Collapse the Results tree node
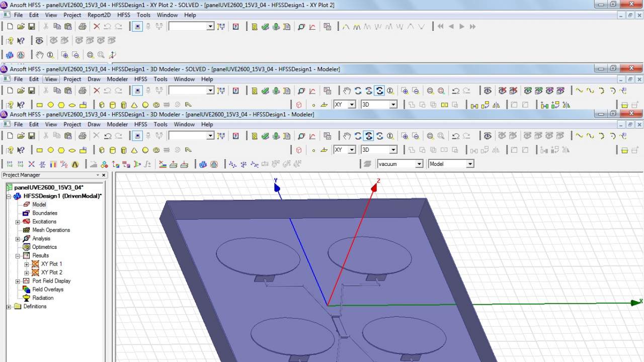Viewport: 644px width, 362px height. [18, 255]
